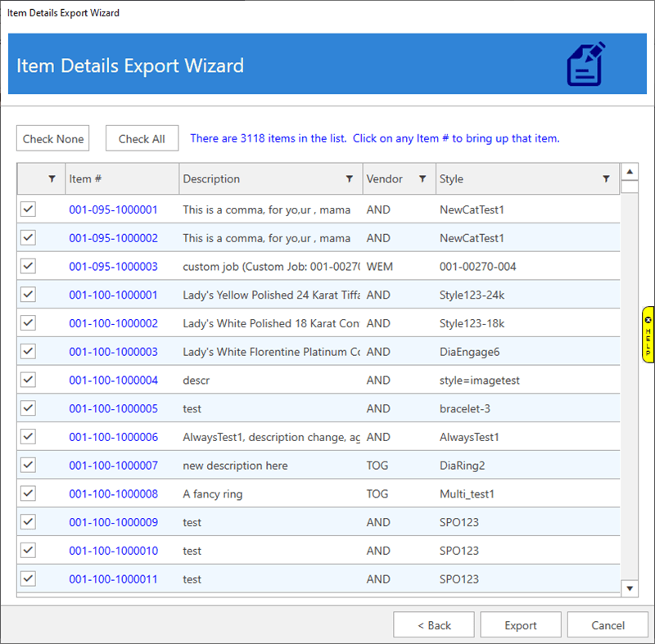655x644 pixels.
Task: Click the scroll-down arrow below the scrollbar
Action: 630,588
